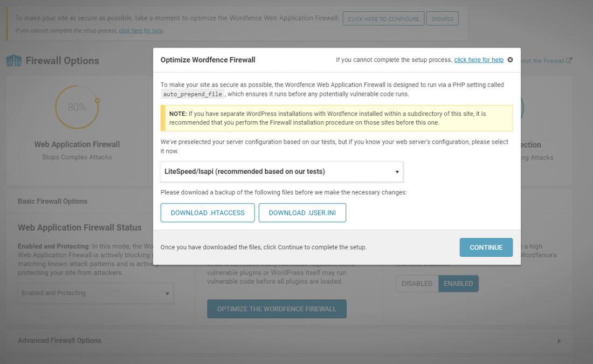The image size is (593, 364).
Task: Download the .user.ini backup file
Action: click(302, 213)
